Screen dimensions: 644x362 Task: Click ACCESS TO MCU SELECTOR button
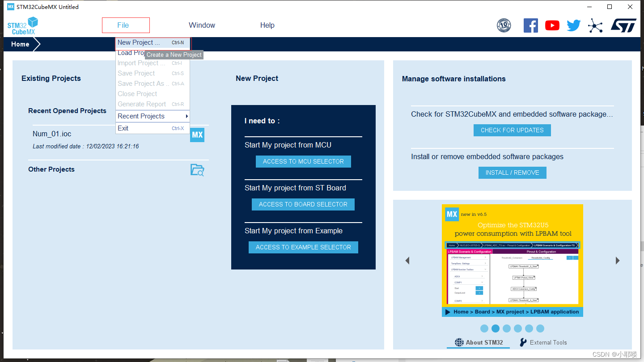point(303,161)
